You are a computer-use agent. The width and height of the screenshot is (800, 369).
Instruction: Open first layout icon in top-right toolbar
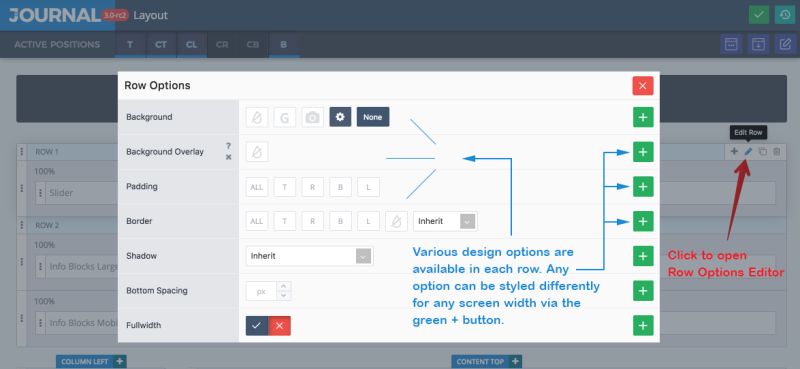tap(731, 44)
